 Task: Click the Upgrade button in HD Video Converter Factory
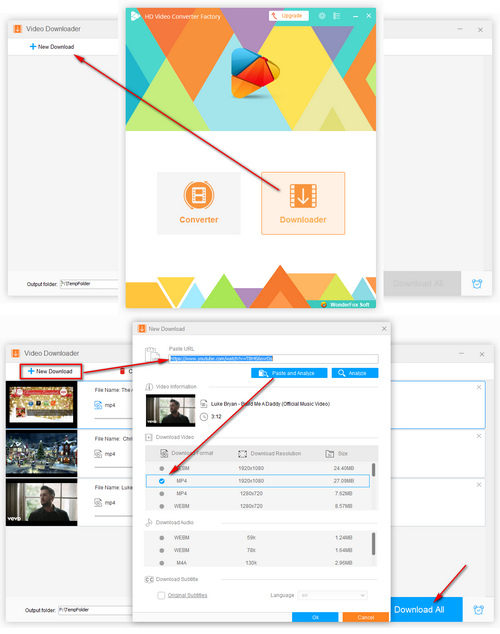click(x=289, y=16)
